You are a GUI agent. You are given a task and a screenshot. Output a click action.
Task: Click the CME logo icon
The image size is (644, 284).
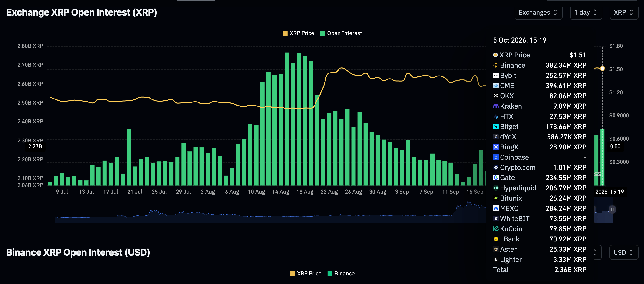tap(495, 86)
